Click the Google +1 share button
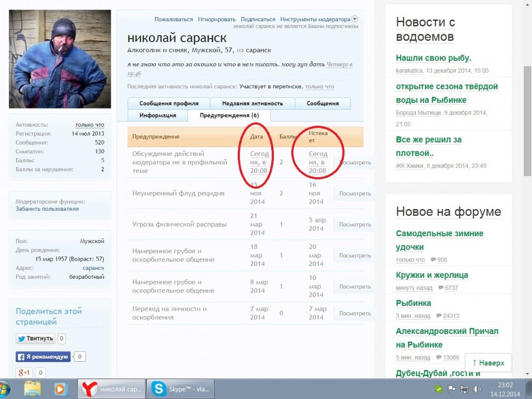 24,373
